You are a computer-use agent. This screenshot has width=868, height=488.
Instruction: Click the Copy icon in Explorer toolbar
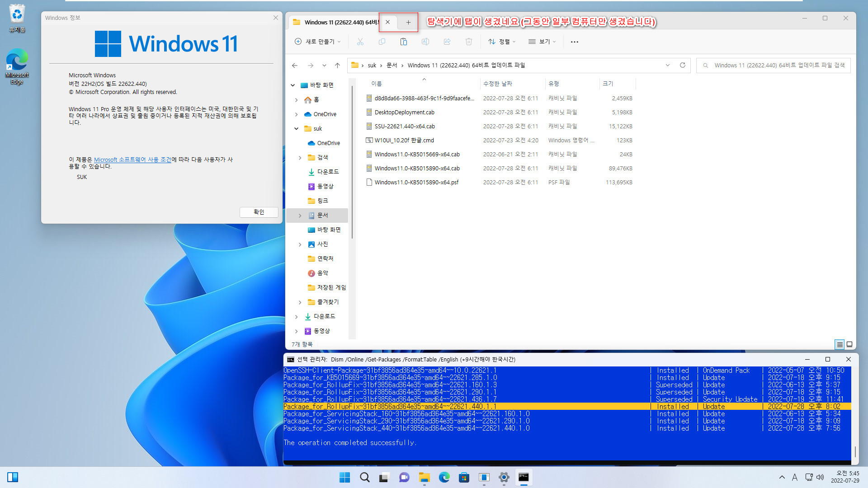click(x=382, y=42)
